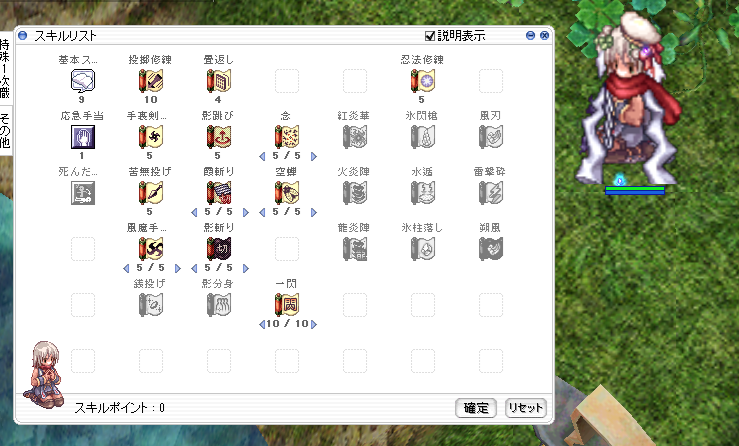Uncheck the 説明表示 checkbox

pyautogui.click(x=430, y=36)
